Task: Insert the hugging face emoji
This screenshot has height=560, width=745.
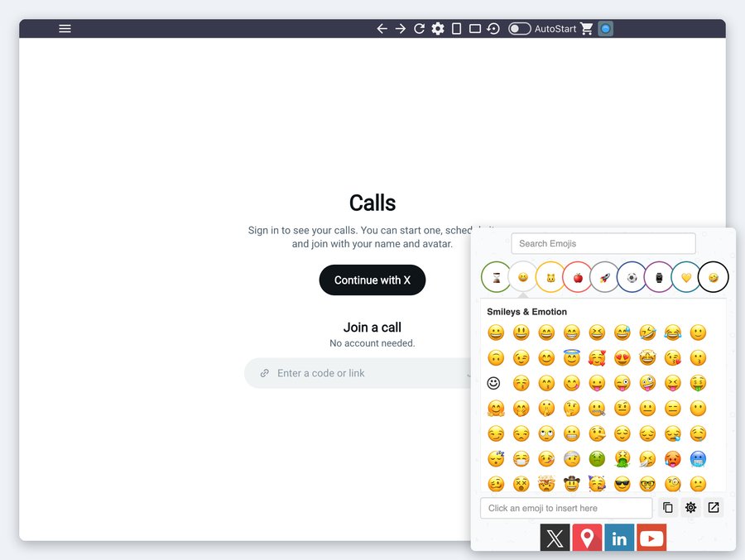Action: click(x=496, y=408)
